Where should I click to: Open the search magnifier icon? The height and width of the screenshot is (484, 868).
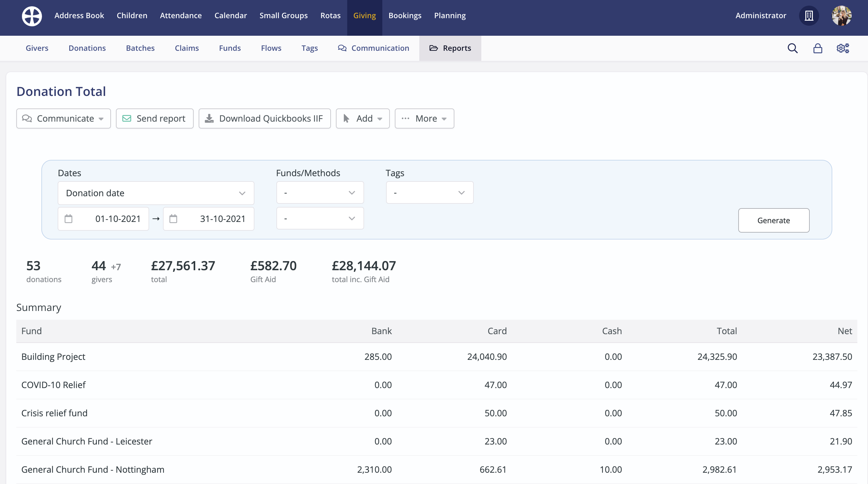click(x=792, y=48)
